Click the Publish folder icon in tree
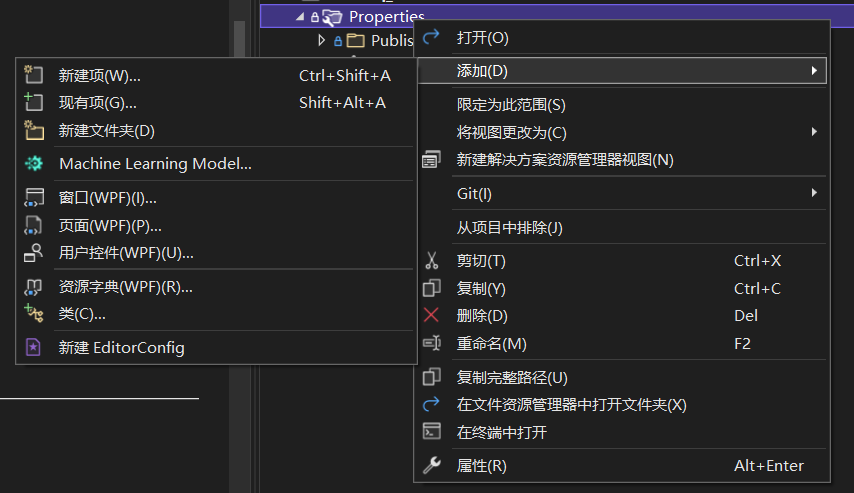The image size is (854, 493). (x=356, y=40)
